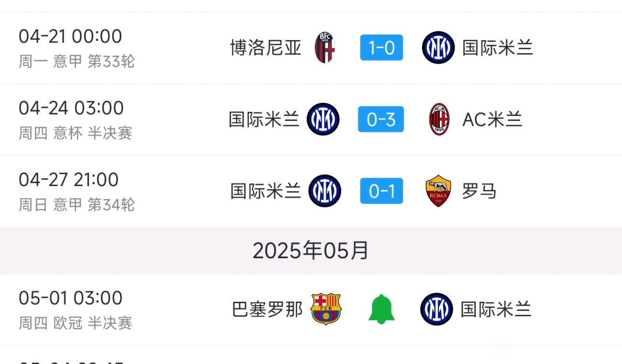622x364 pixels.
Task: Tap Inter crest in Roma match row
Action: click(x=325, y=191)
